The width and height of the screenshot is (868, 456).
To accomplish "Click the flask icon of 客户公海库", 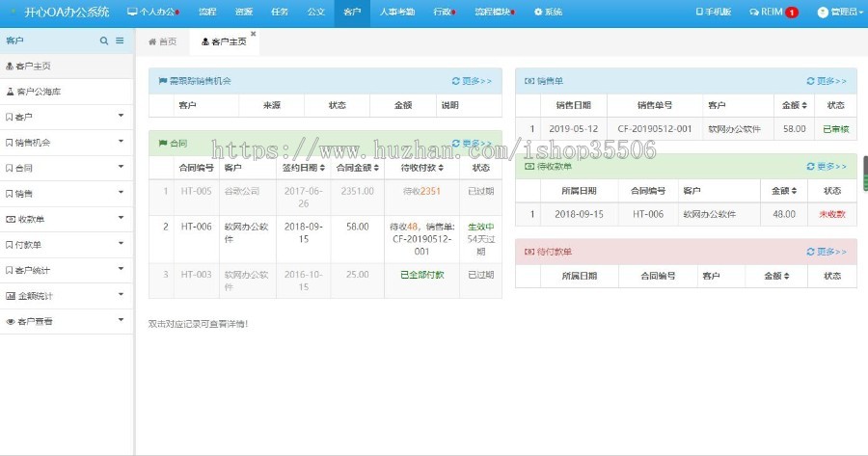I will 10,92.
